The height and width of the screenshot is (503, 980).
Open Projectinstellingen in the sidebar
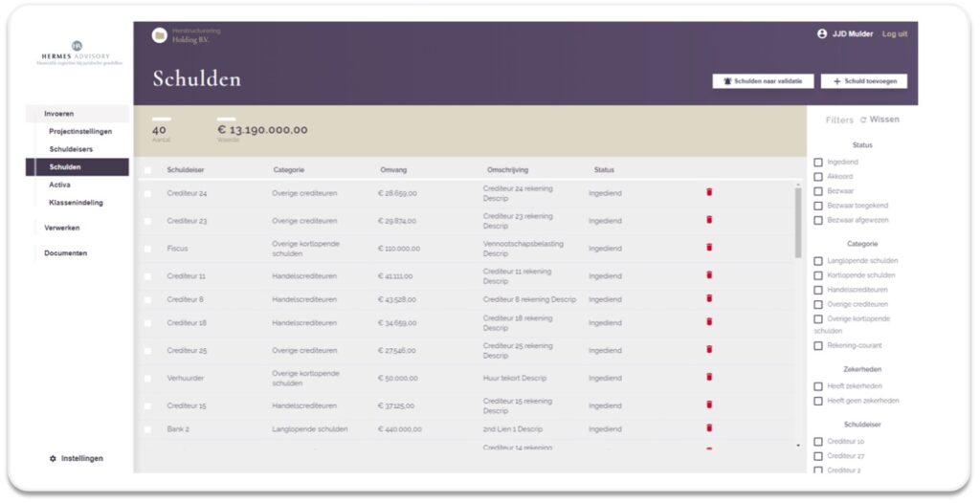click(x=80, y=132)
